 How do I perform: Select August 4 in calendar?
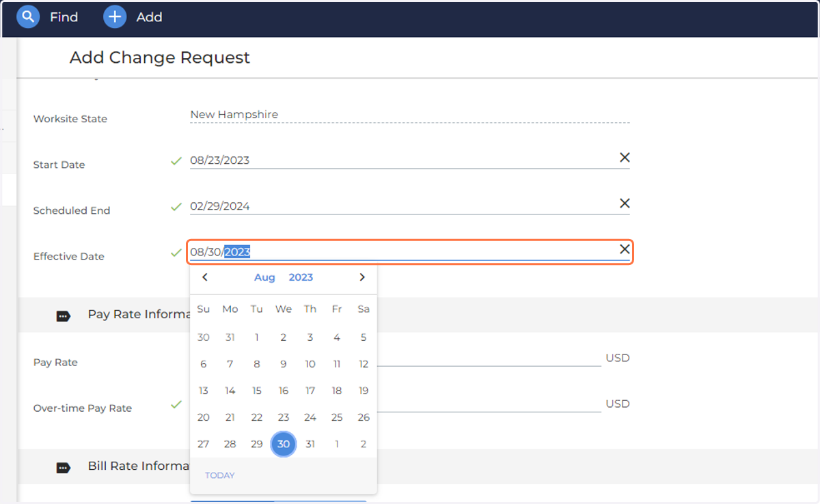click(x=337, y=337)
